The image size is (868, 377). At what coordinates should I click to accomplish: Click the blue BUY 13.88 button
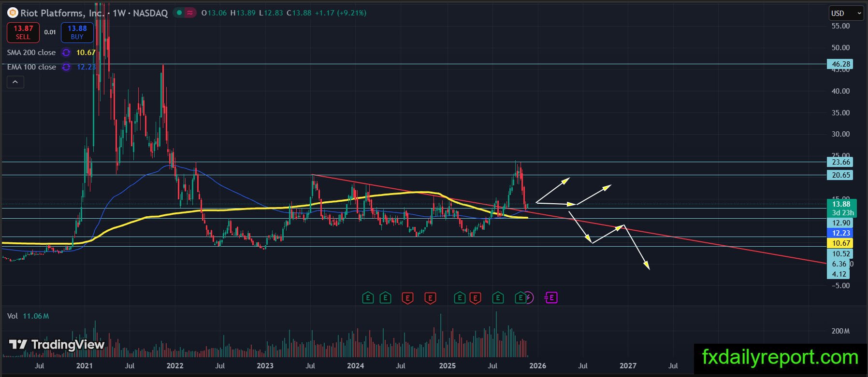77,32
